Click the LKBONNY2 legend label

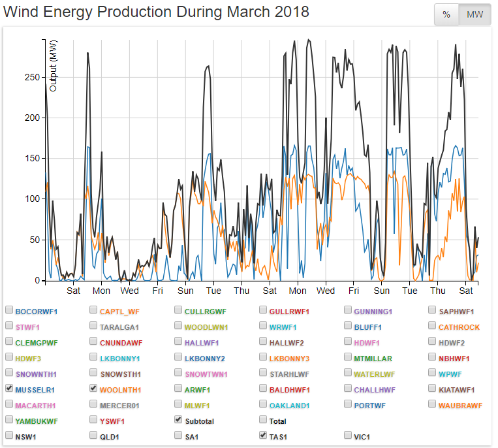click(204, 359)
